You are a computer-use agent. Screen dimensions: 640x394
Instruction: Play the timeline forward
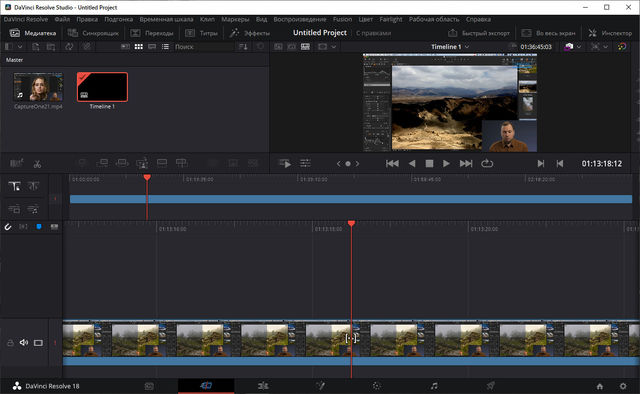click(446, 163)
